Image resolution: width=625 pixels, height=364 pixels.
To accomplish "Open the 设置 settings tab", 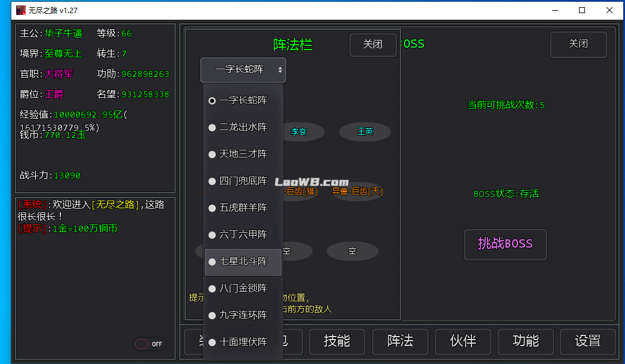I will (x=588, y=341).
